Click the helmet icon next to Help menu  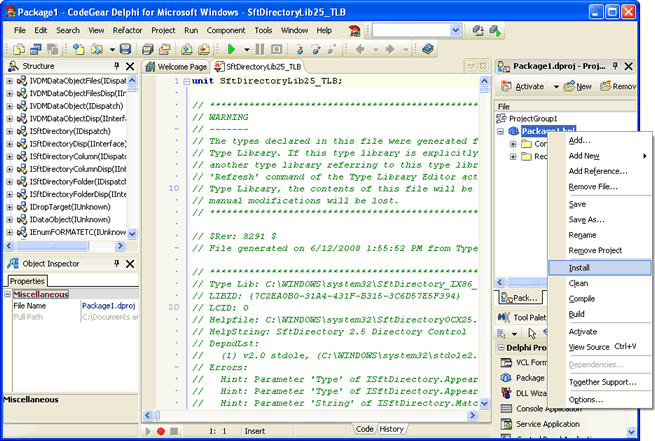click(354, 30)
